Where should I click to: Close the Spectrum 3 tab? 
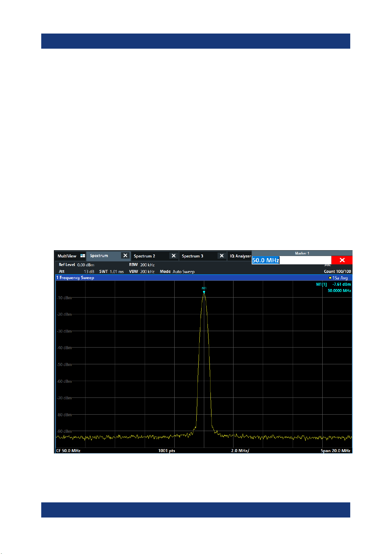click(x=222, y=256)
